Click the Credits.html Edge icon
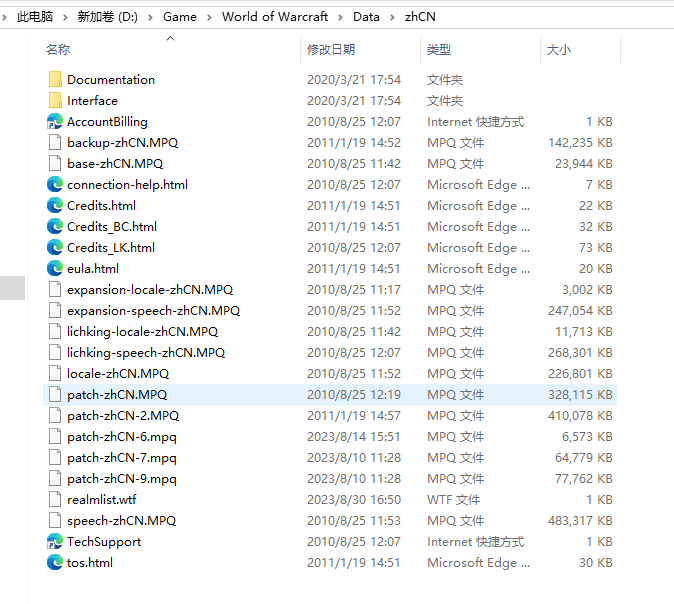Image resolution: width=674 pixels, height=604 pixels. click(x=55, y=205)
